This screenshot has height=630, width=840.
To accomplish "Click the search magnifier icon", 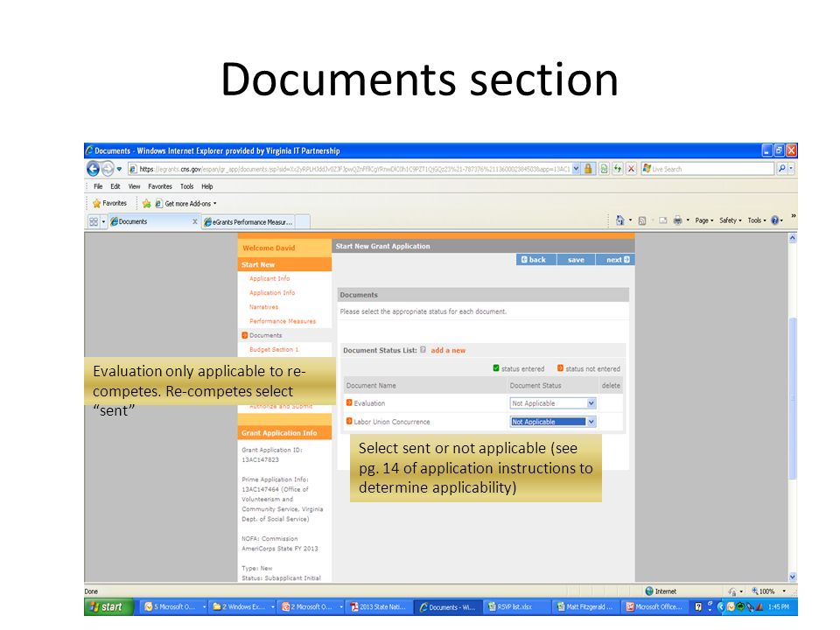I will pyautogui.click(x=782, y=169).
